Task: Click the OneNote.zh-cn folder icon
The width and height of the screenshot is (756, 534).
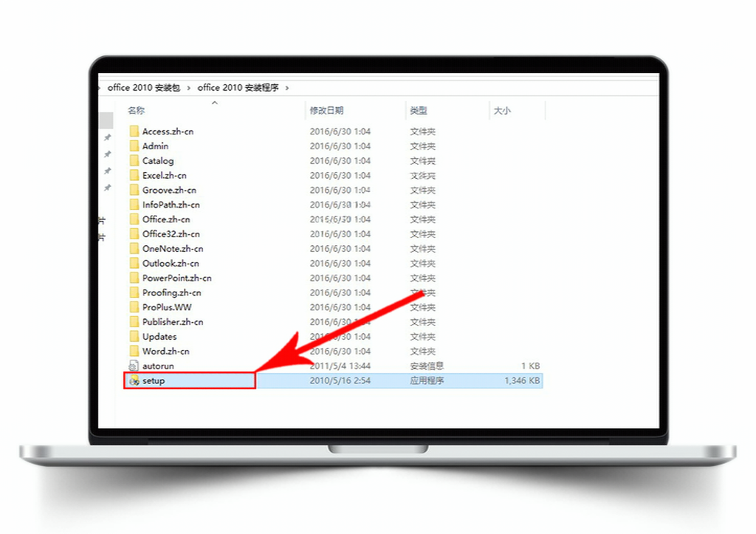Action: [134, 248]
